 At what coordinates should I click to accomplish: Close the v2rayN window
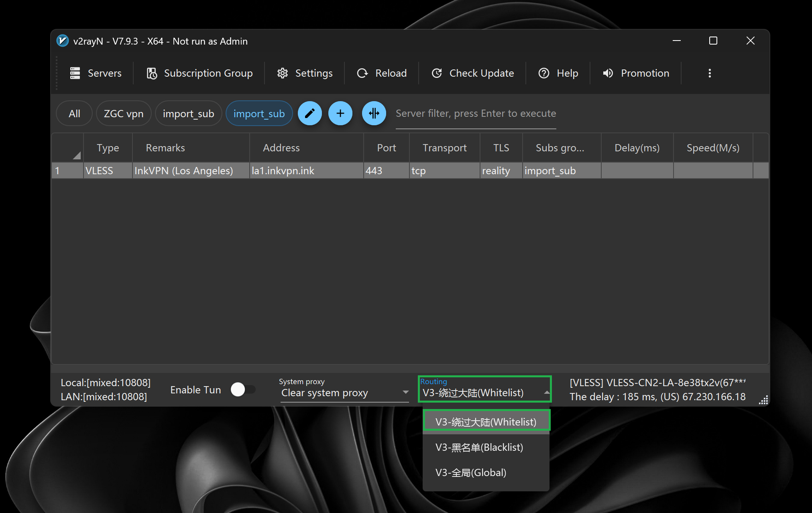pos(750,41)
